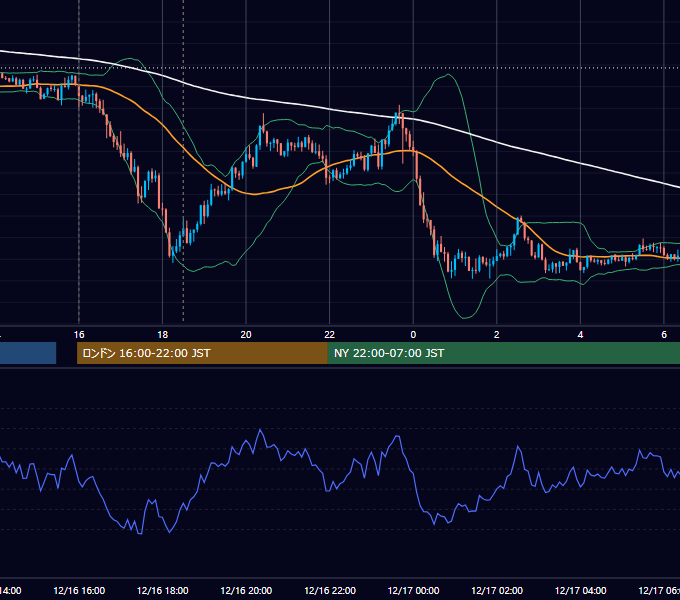Click the 12/17 02:00 time axis label

tap(497, 590)
